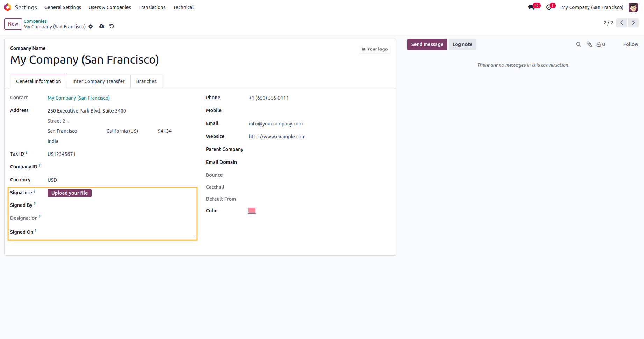Click the Signed On input field
This screenshot has width=644, height=339.
point(121,232)
